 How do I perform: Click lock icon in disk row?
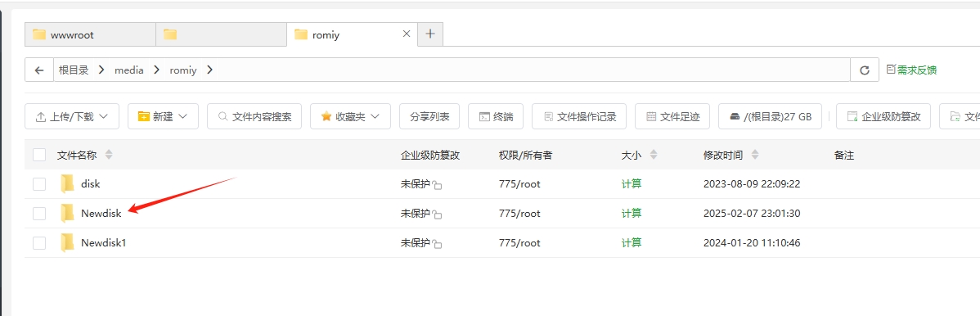point(438,185)
